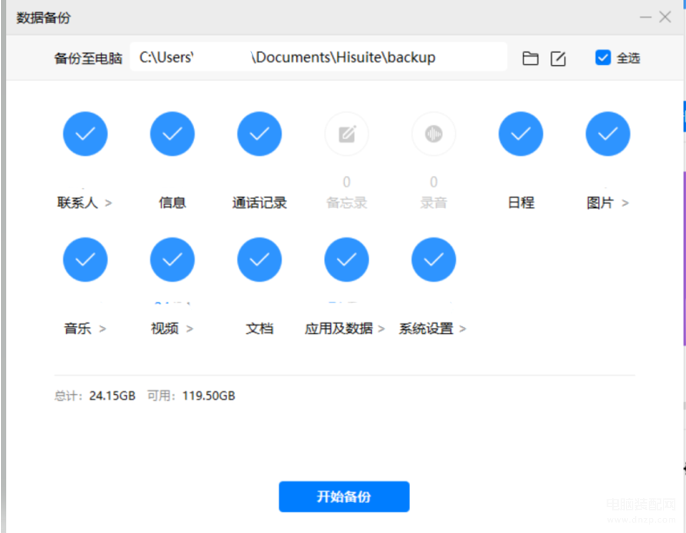Toggle the 联系人 contacts circle
The width and height of the screenshot is (686, 533).
coord(85,134)
